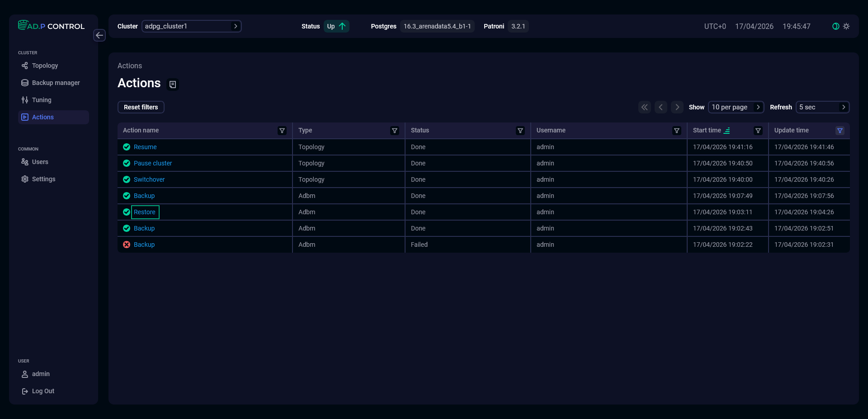Image resolution: width=868 pixels, height=419 pixels.
Task: Click the Patroni version 3.2.1
Action: pyautogui.click(x=518, y=26)
